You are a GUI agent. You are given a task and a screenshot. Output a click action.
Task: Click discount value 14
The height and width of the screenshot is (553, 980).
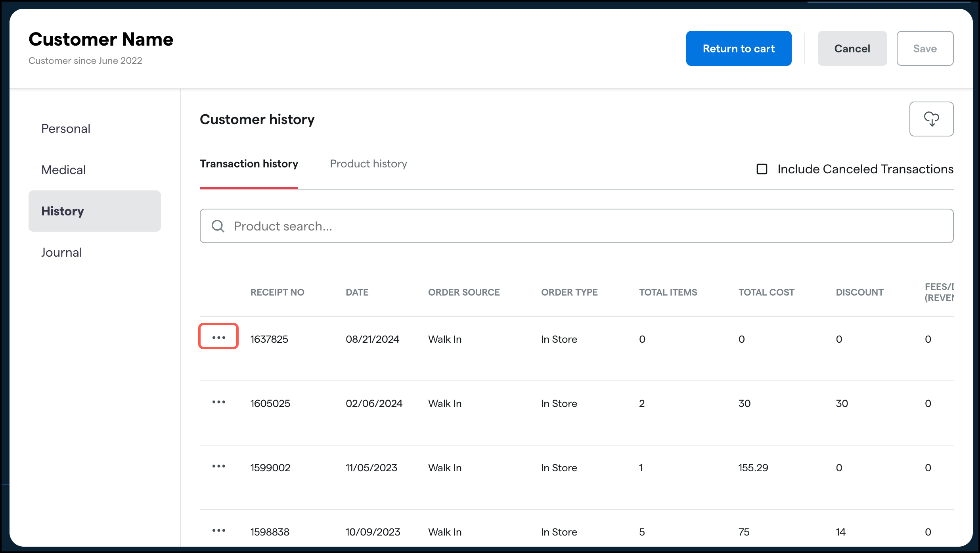click(x=840, y=532)
